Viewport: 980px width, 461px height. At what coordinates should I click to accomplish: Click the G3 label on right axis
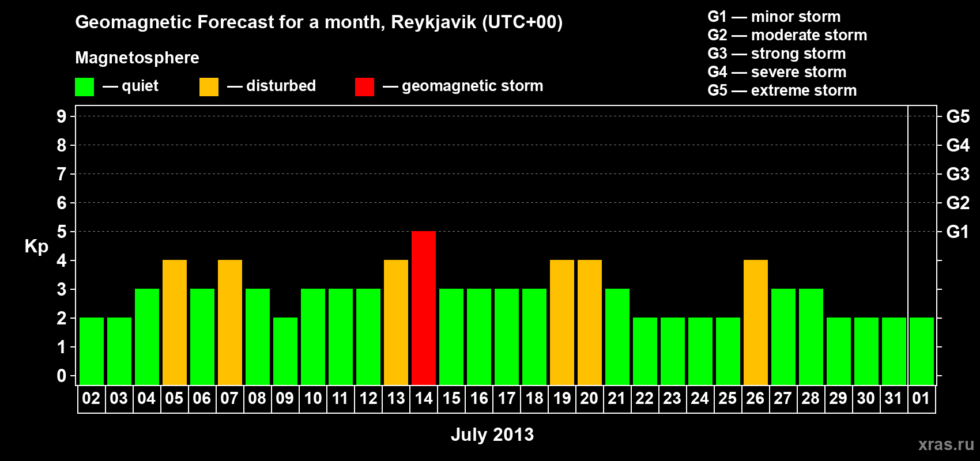pos(958,174)
